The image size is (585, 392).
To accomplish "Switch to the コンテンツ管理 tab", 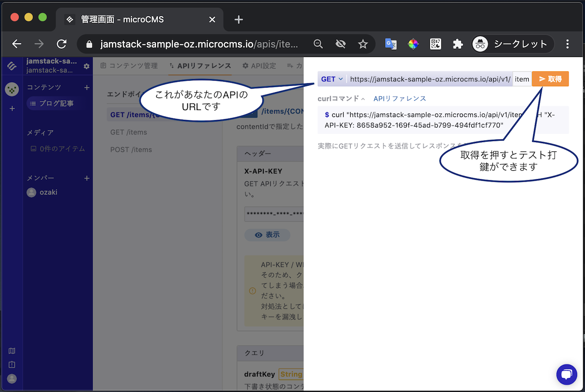I will click(129, 66).
